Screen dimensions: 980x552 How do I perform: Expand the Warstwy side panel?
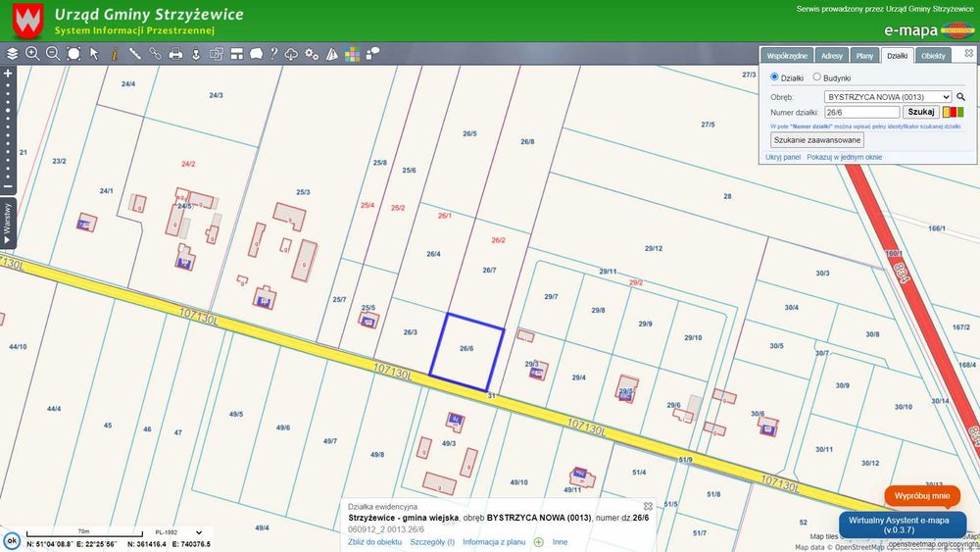click(8, 224)
